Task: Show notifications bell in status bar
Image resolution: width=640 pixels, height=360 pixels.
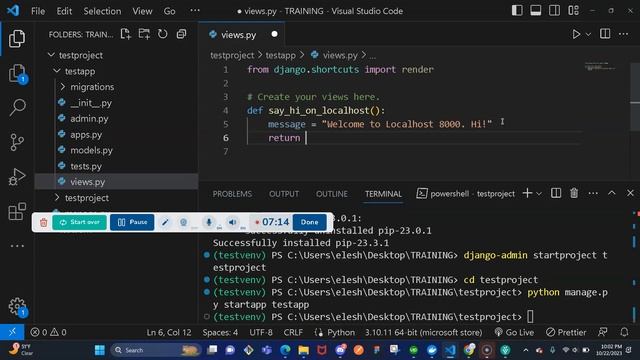Action: coord(624,332)
